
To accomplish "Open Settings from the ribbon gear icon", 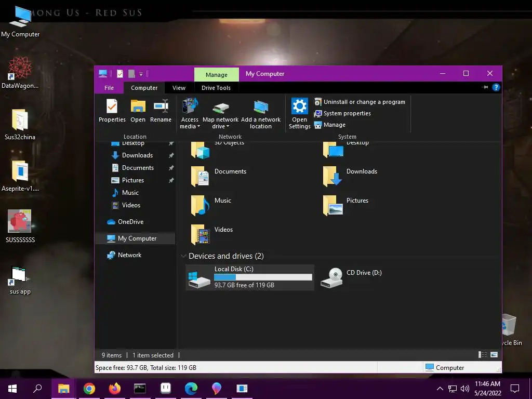I will 300,114.
